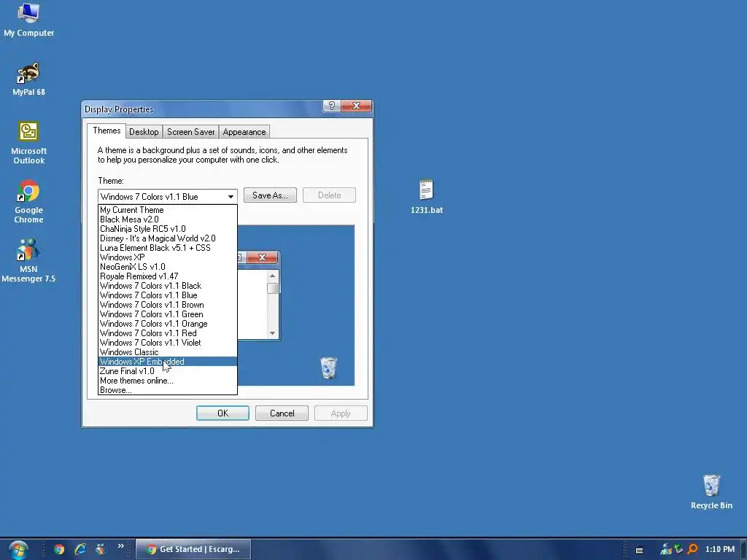The height and width of the screenshot is (560, 747).
Task: Switch to the Desktop tab
Action: (144, 132)
